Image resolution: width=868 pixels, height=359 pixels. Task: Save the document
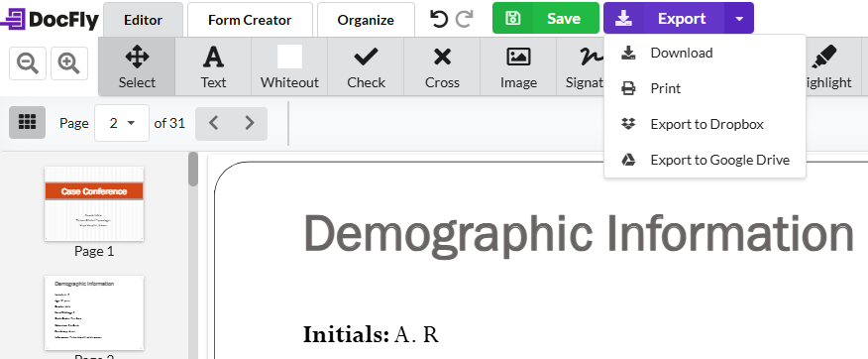(546, 18)
